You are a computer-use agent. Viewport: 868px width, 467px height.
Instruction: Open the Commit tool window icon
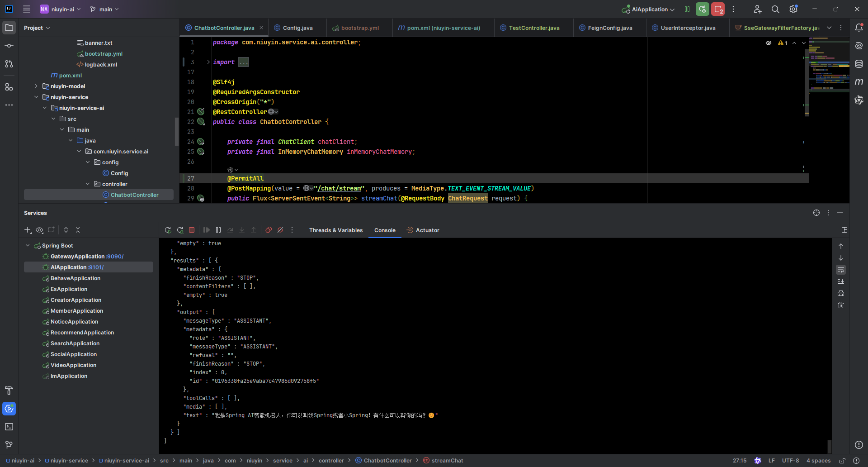[9, 46]
